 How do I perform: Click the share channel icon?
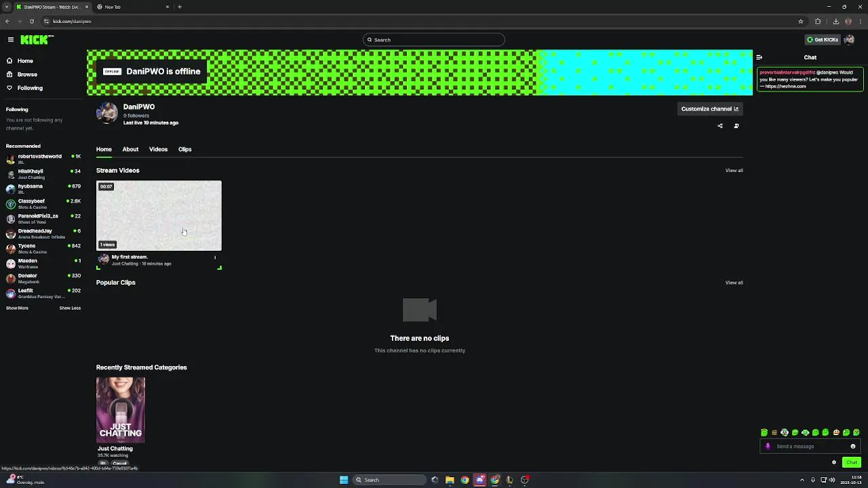[x=720, y=126]
